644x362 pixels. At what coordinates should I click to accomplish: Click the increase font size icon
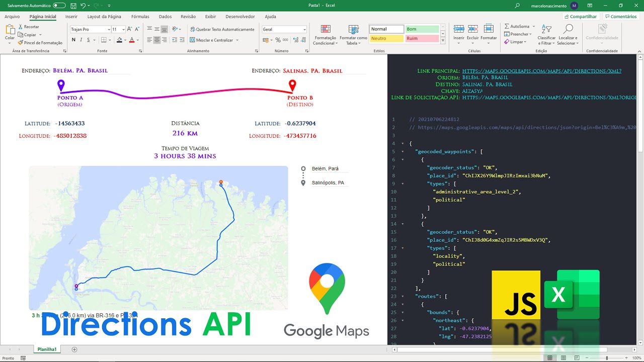(x=130, y=29)
